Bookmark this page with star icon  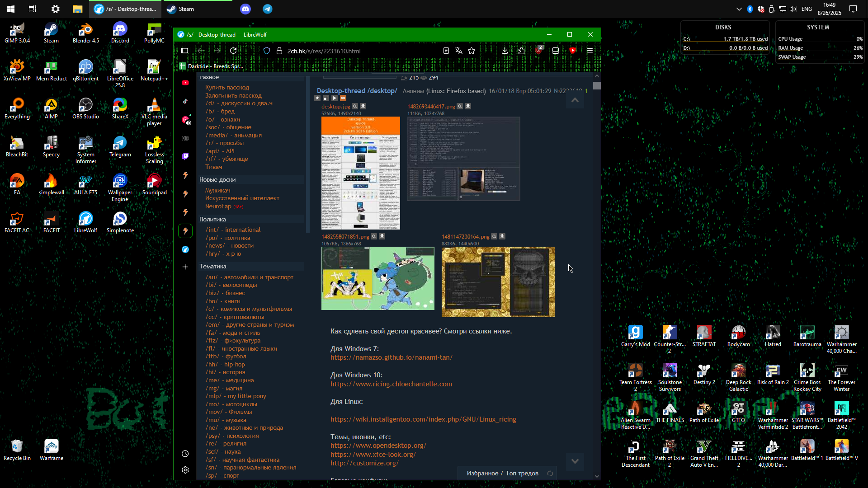tap(472, 51)
